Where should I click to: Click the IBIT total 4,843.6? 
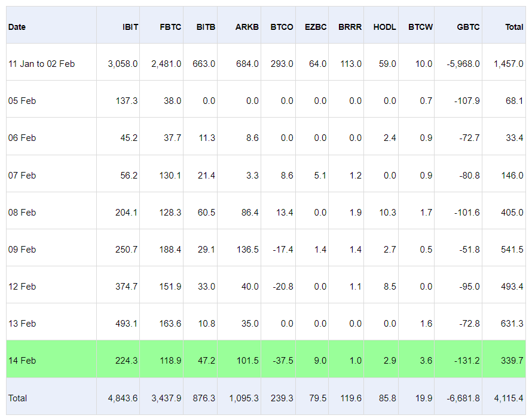123,398
